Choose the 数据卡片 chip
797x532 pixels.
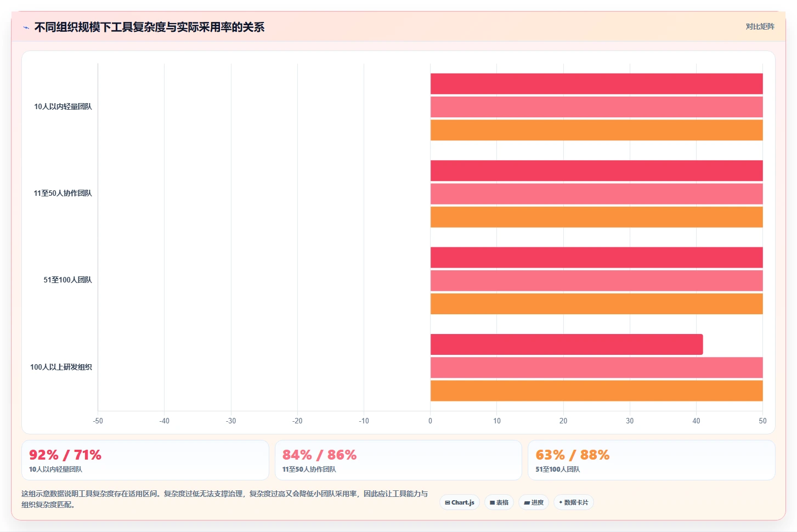click(x=574, y=502)
